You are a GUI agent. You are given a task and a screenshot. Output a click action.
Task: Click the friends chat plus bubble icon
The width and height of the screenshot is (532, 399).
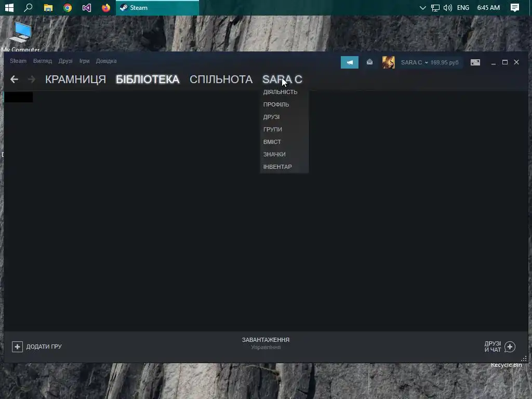pos(510,347)
